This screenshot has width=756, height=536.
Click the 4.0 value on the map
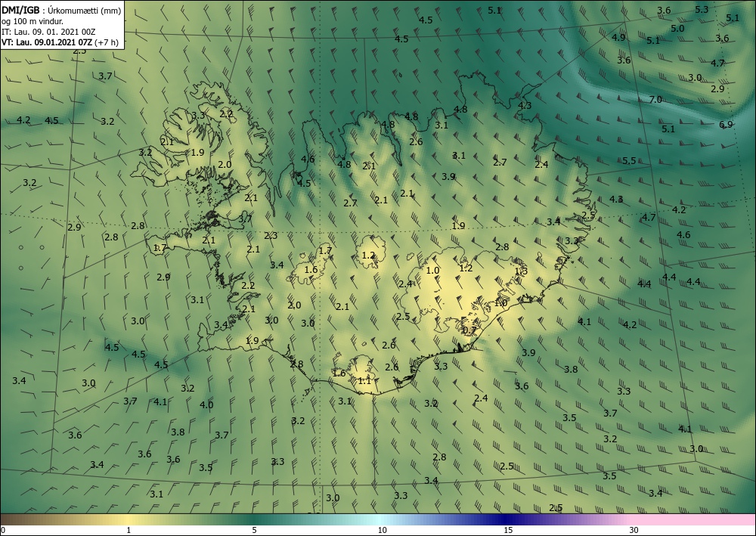click(206, 405)
